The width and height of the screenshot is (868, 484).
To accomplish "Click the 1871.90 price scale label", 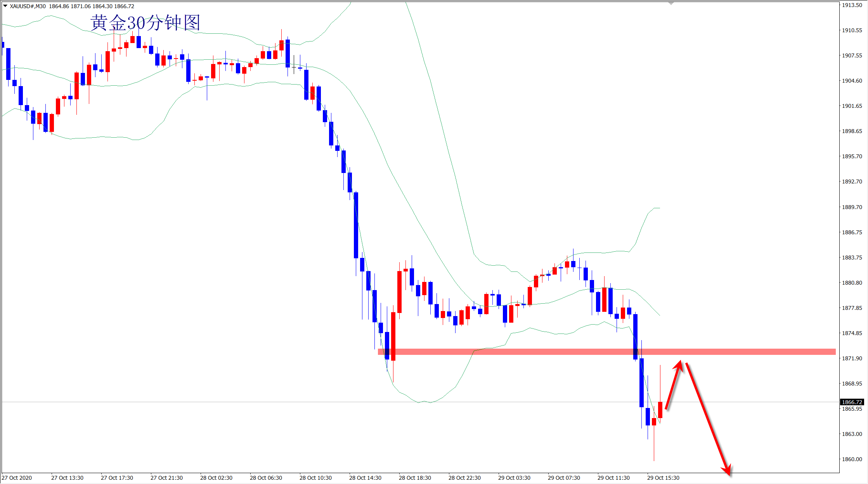I will click(x=852, y=358).
